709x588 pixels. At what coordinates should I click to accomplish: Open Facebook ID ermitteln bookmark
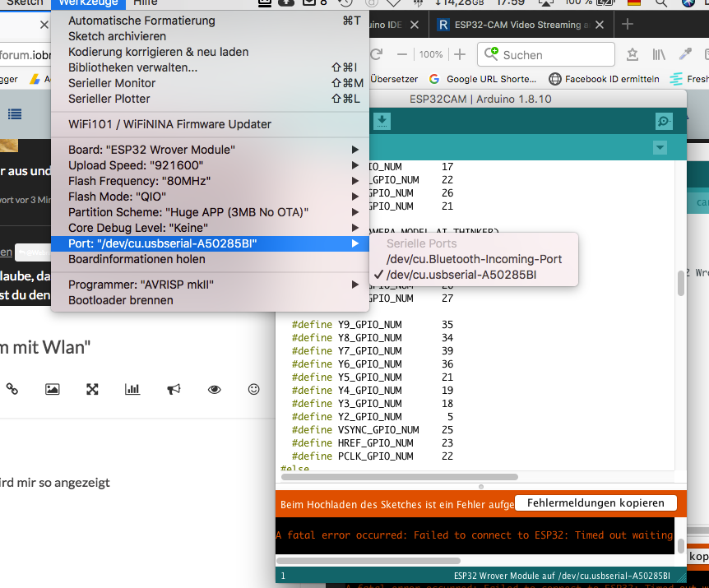pos(604,79)
